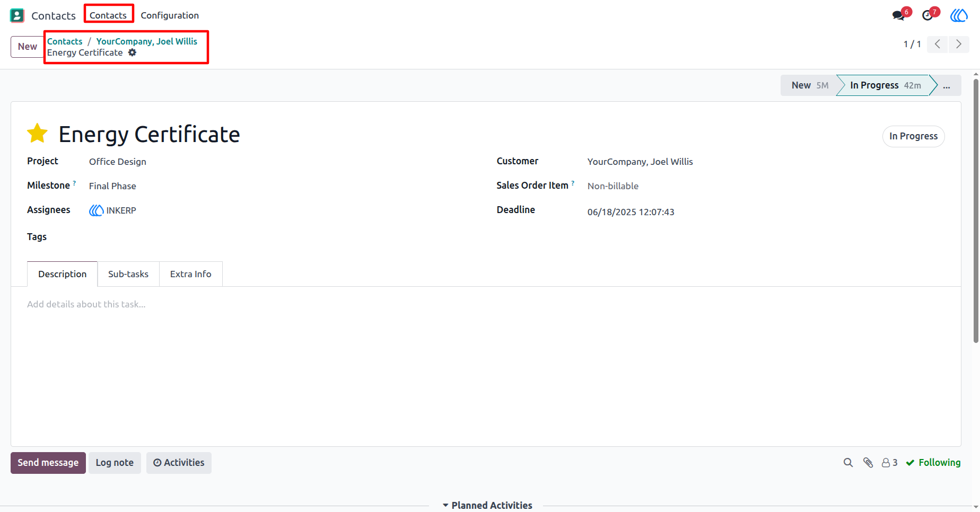Click the Project field Office Design

coord(118,162)
